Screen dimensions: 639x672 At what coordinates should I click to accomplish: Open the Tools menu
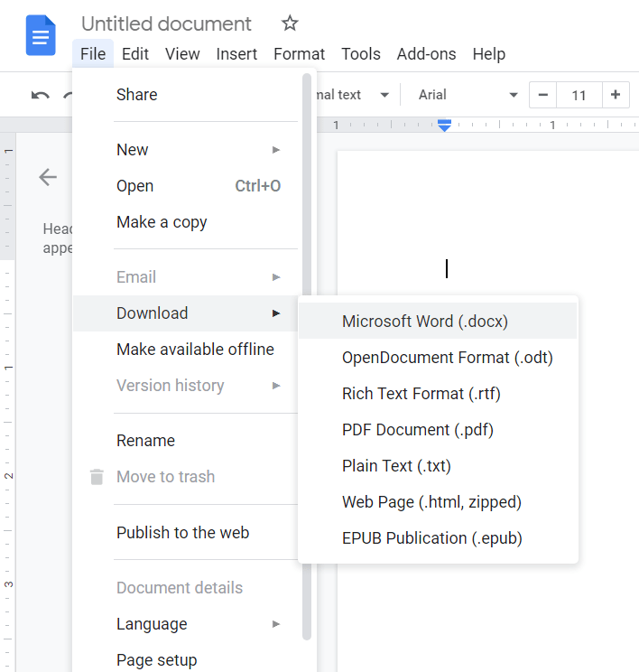tap(361, 54)
